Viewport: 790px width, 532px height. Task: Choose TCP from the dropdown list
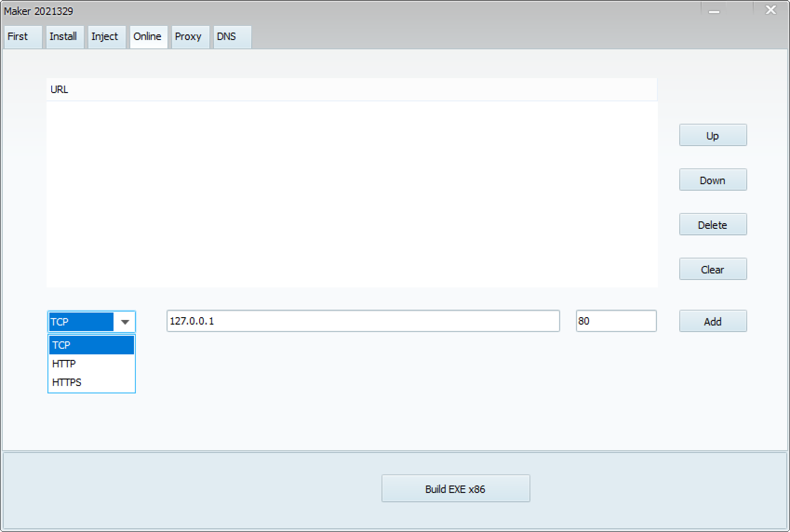91,345
